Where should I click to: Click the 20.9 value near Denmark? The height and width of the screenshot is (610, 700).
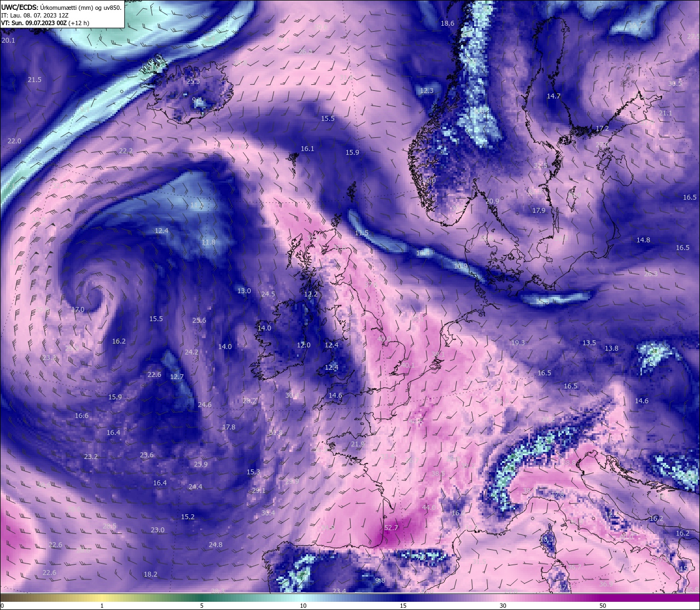click(492, 201)
